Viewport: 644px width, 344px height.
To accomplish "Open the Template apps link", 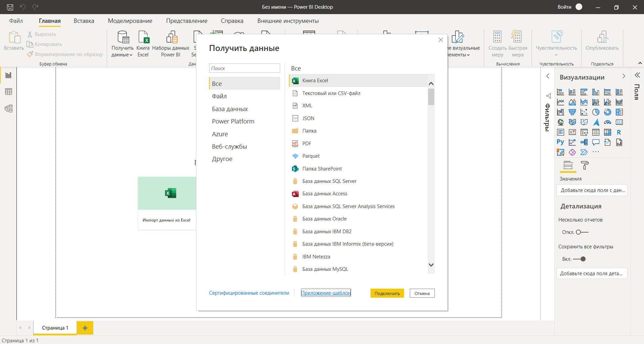I will 326,293.
